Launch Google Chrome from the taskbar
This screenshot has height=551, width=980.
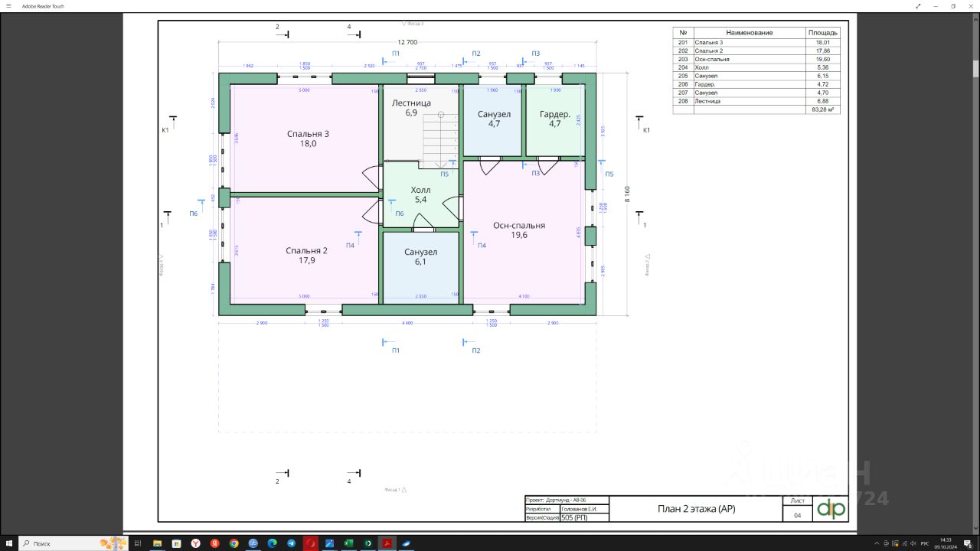tap(234, 543)
